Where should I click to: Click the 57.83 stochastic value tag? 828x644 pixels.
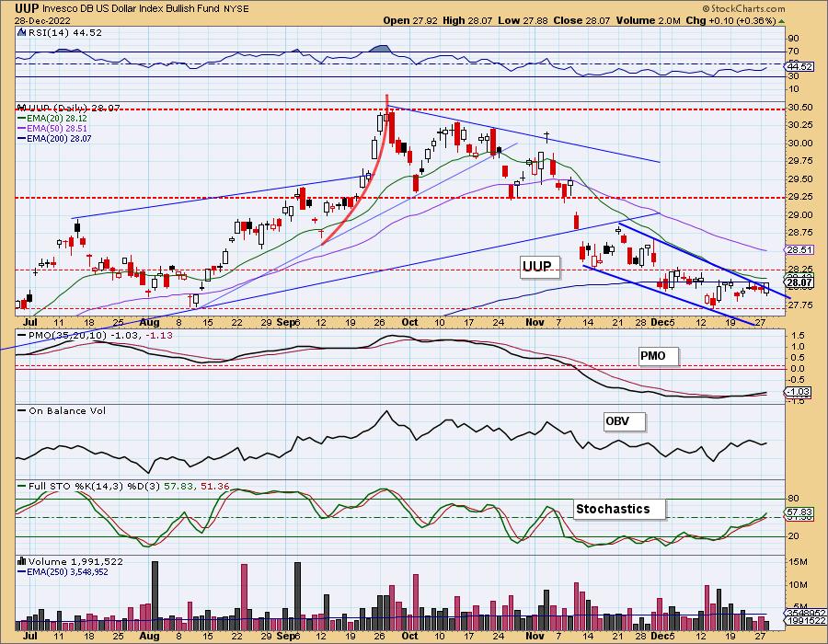(799, 512)
